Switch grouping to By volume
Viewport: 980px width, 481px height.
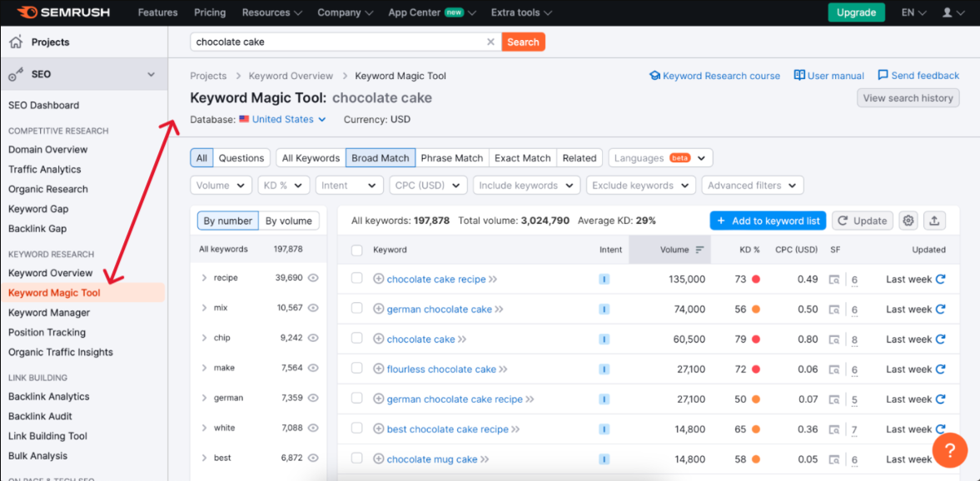point(289,221)
